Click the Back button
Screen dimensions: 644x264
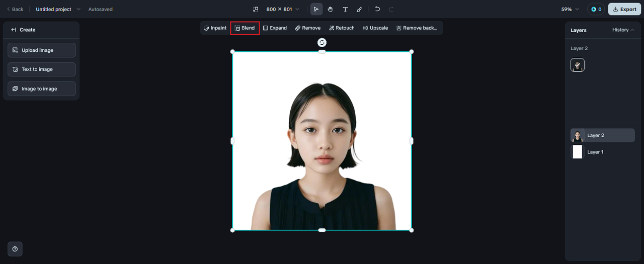click(15, 9)
